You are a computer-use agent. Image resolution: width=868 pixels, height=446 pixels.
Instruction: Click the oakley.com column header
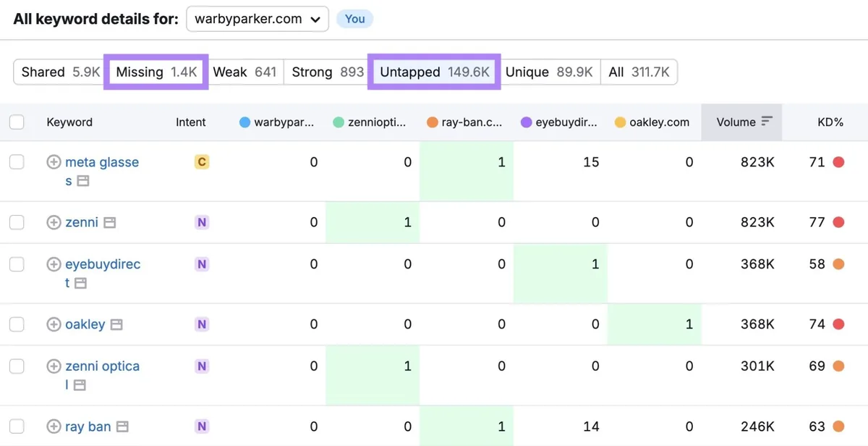(652, 122)
